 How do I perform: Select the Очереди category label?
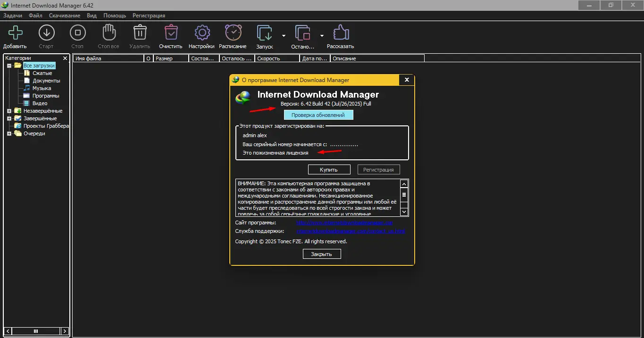tap(34, 133)
